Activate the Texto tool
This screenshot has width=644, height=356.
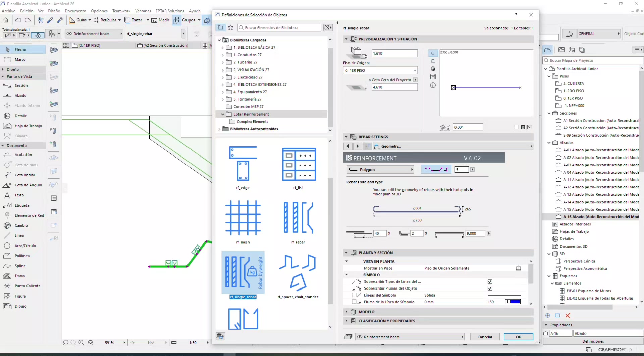23,195
